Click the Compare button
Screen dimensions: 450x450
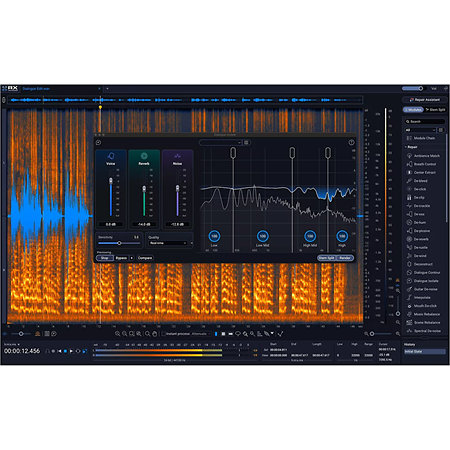[145, 258]
